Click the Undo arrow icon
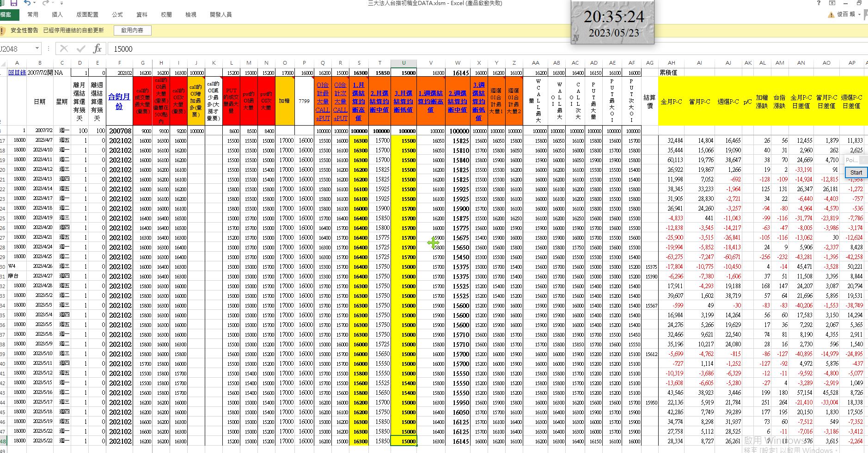This screenshot has height=453, width=868. click(x=27, y=3)
